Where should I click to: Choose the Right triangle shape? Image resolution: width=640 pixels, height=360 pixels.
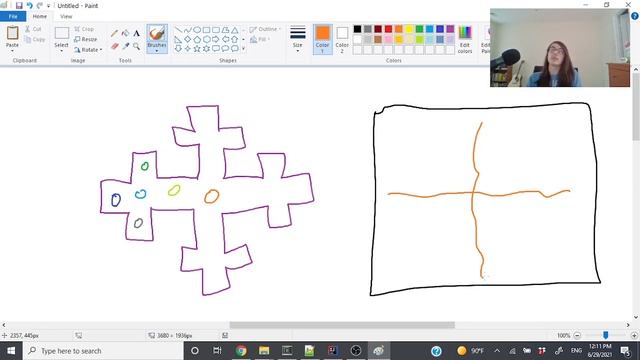click(x=178, y=40)
